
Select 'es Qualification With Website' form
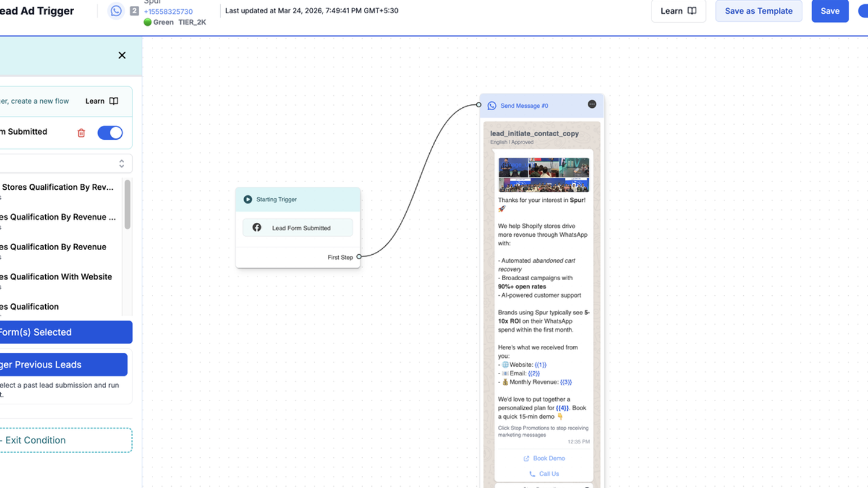pyautogui.click(x=56, y=277)
